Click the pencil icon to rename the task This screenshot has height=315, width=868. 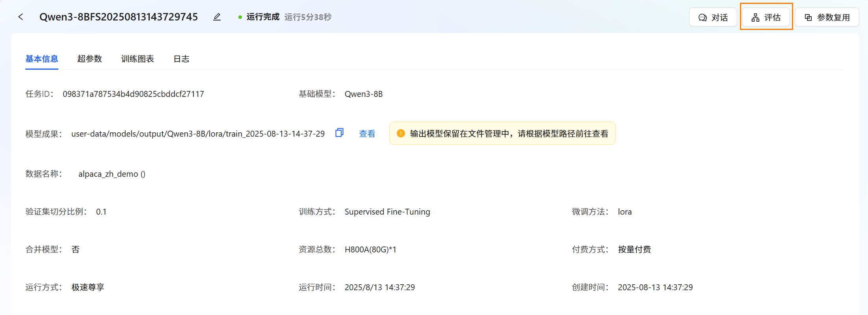(217, 17)
